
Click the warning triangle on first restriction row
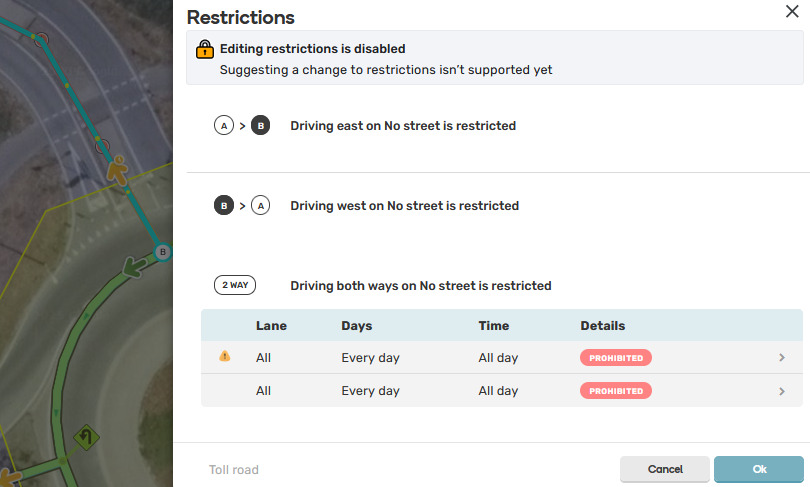coord(224,356)
